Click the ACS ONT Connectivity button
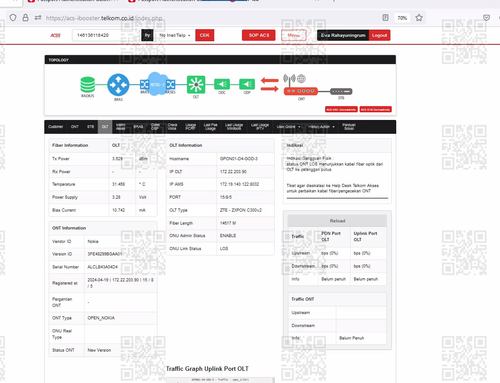The width and height of the screenshot is (500, 383). click(341, 109)
